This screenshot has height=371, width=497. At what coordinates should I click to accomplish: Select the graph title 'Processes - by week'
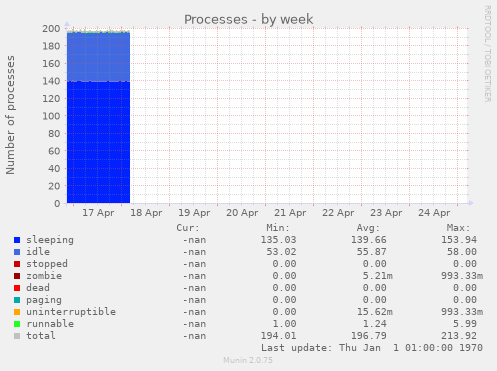[x=248, y=19]
